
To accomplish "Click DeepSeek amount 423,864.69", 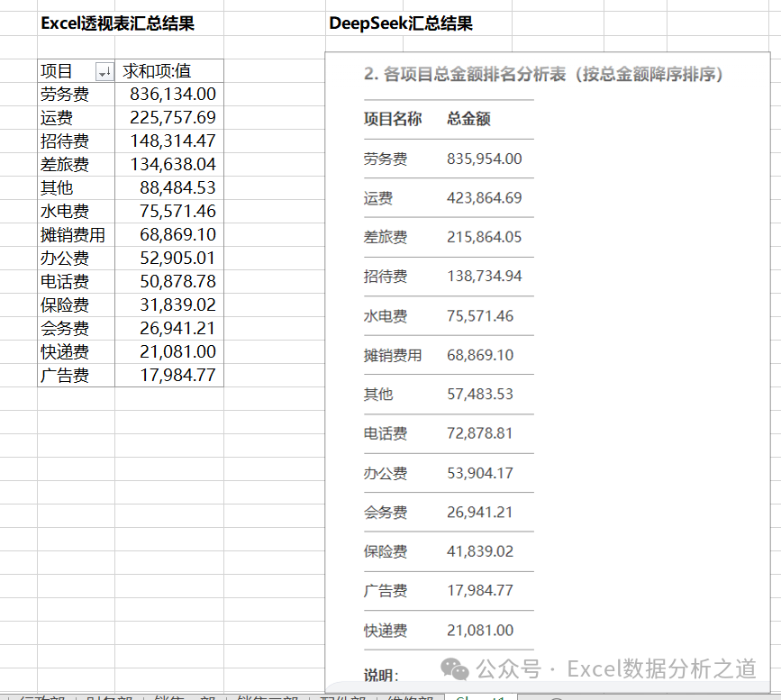I will click(x=484, y=198).
